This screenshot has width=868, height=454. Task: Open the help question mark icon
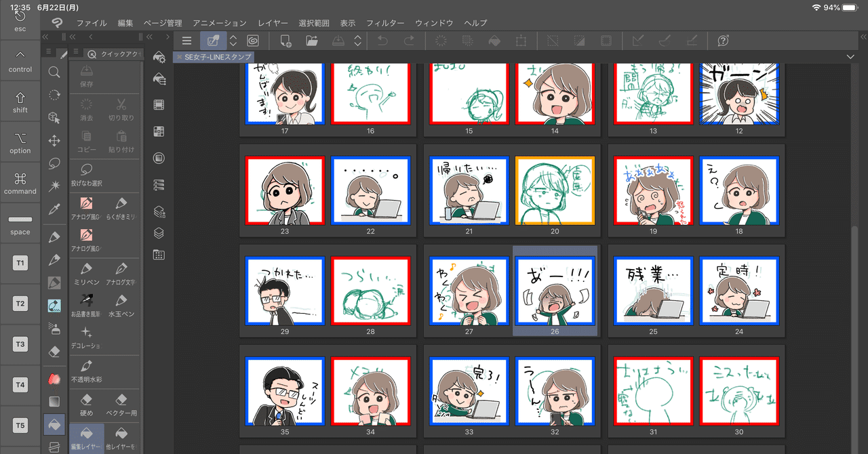coord(723,41)
